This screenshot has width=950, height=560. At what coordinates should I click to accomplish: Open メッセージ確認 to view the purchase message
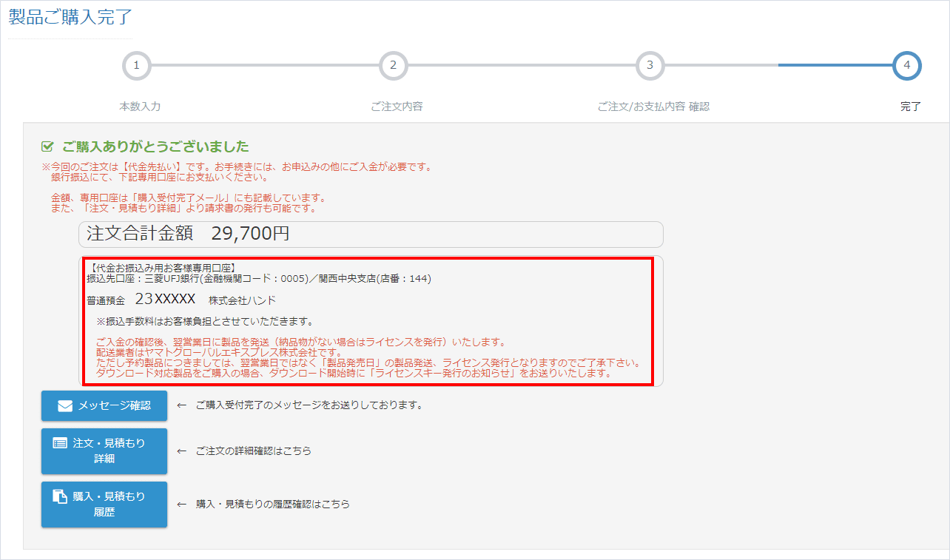click(104, 405)
